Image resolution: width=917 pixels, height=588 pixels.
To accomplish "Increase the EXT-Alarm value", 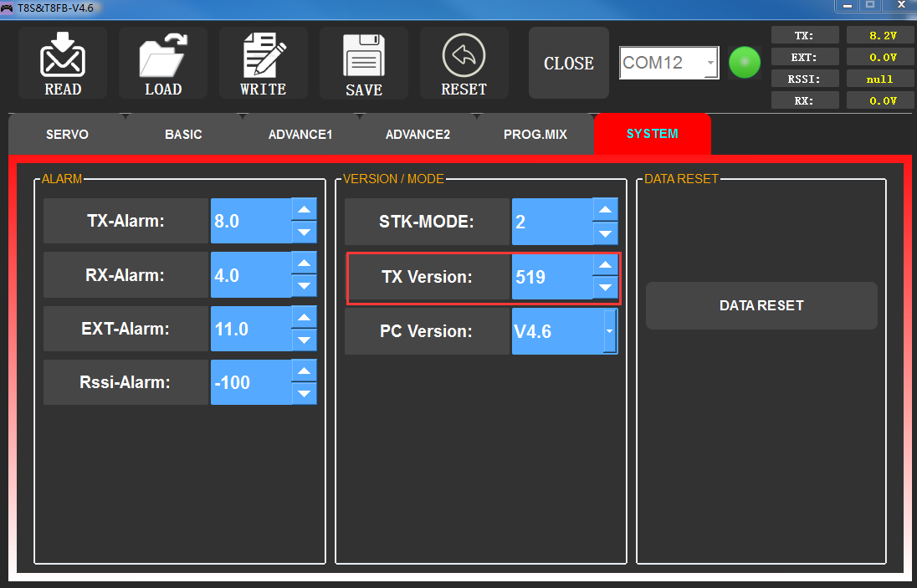I will (304, 317).
